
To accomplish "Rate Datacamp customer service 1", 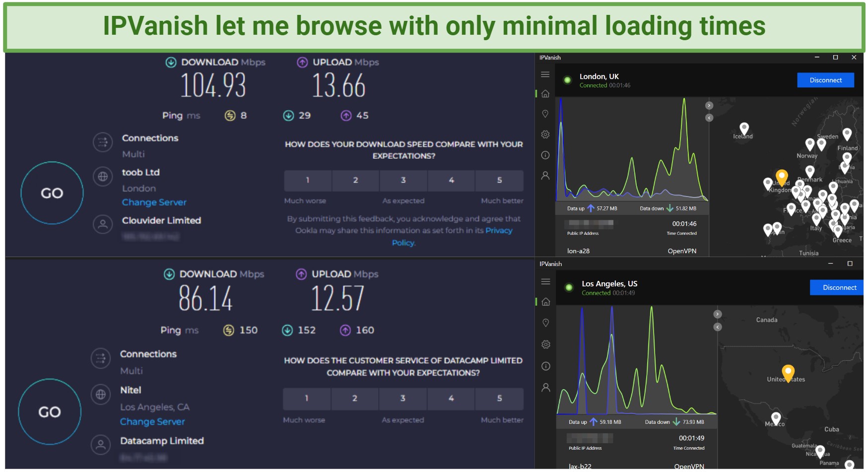I will pos(307,399).
